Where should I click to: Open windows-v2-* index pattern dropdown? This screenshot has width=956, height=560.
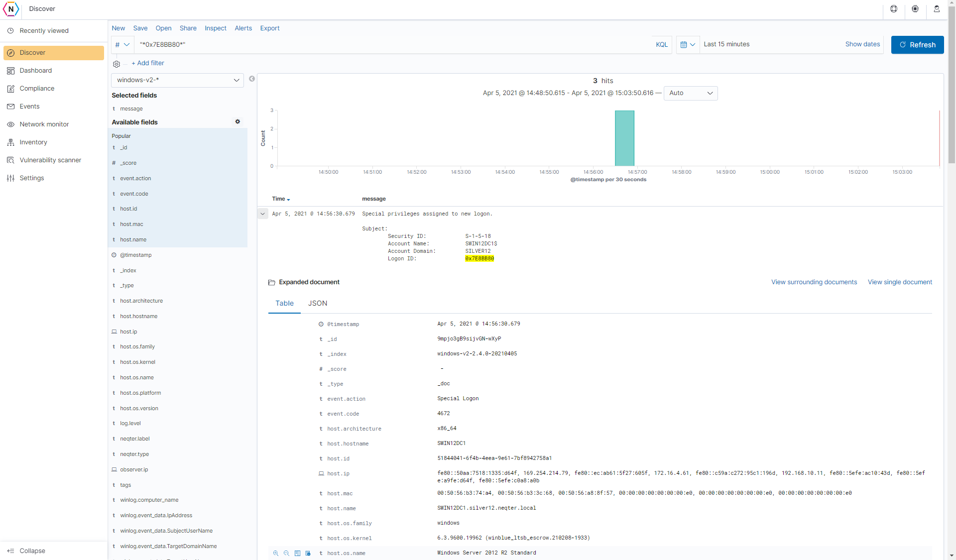pos(177,80)
